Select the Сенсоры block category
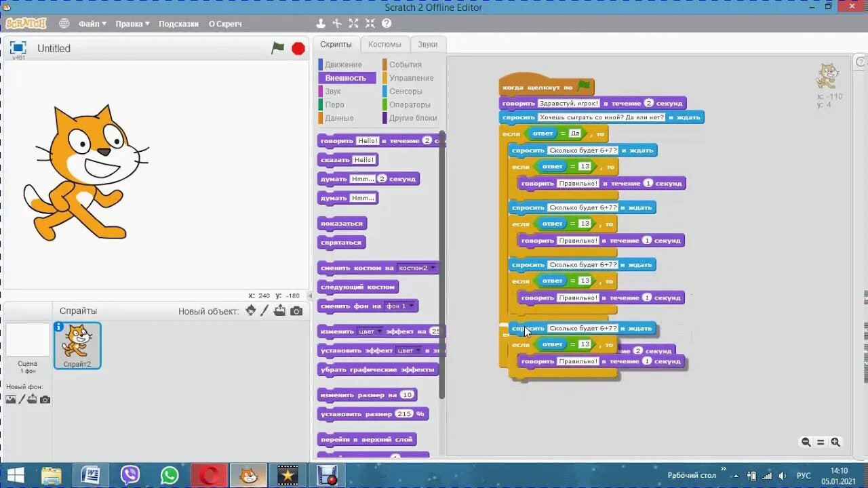The height and width of the screenshot is (488, 868). 406,91
